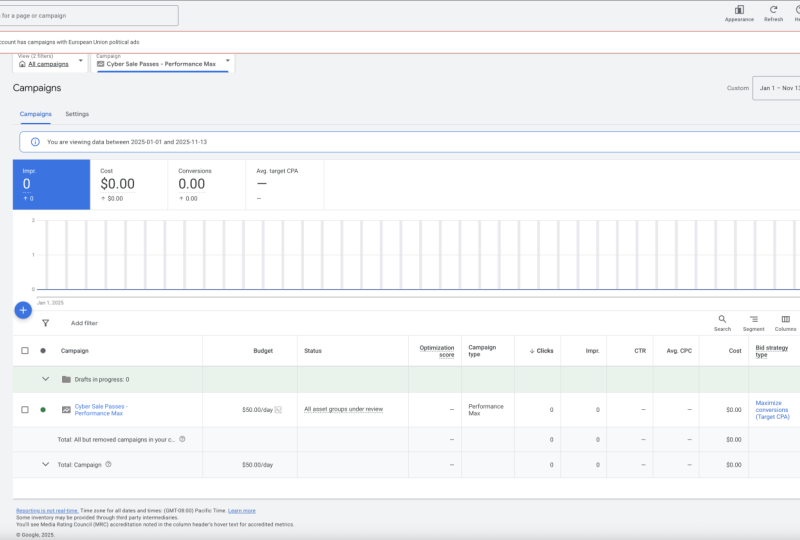Expand the Drafts in progress row

coord(45,379)
